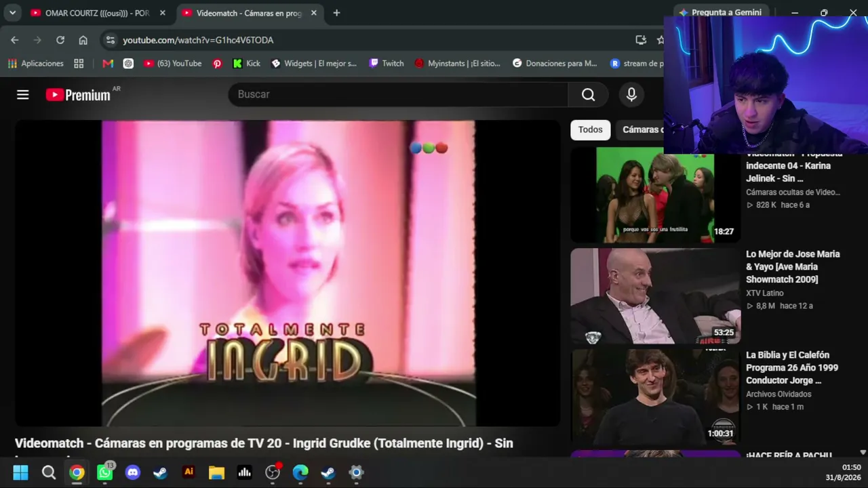Open the browser home page
Screen dimensions: 868x488
(83, 40)
